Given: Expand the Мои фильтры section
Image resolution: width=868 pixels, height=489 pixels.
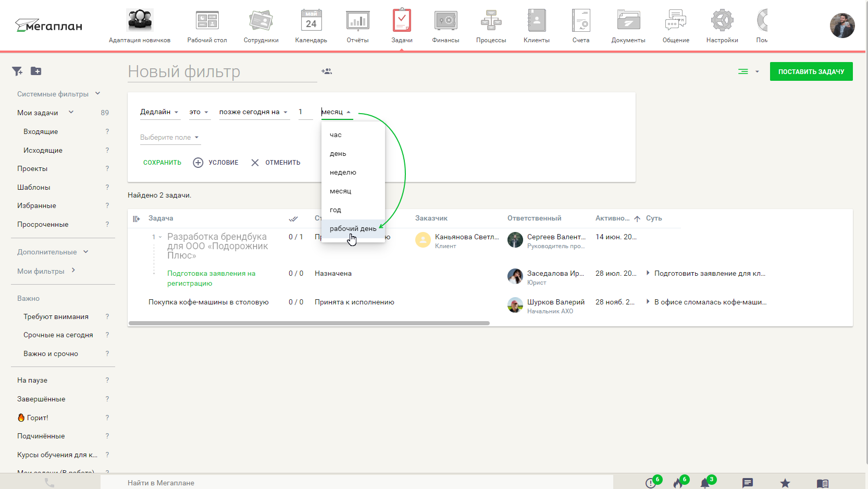Looking at the screenshot, I should pos(73,270).
